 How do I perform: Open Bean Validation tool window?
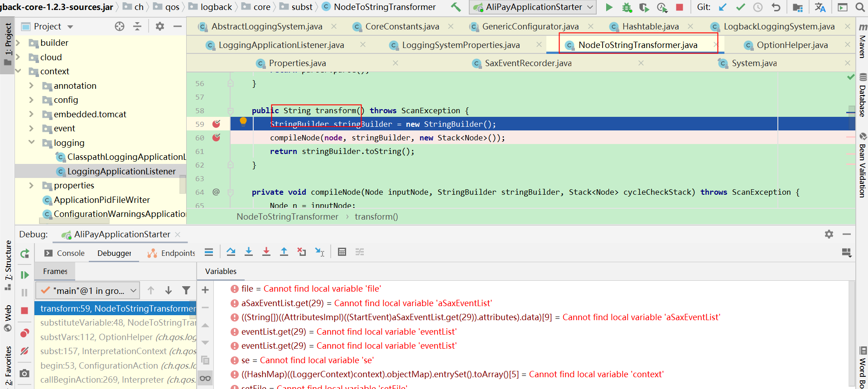coord(863,165)
